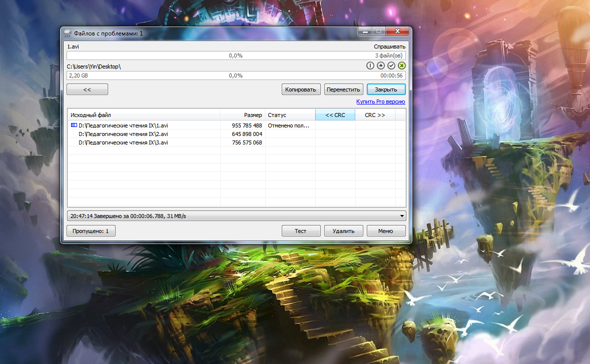590x364 pixels.
Task: Click the circled checkmark verify icon
Action: (x=391, y=66)
